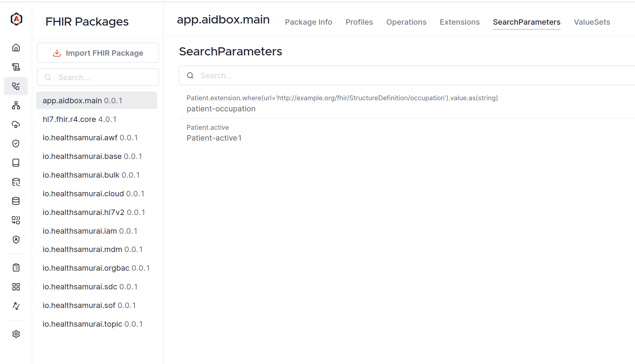Switch to the Operations tab
The height and width of the screenshot is (364, 635).
(406, 22)
